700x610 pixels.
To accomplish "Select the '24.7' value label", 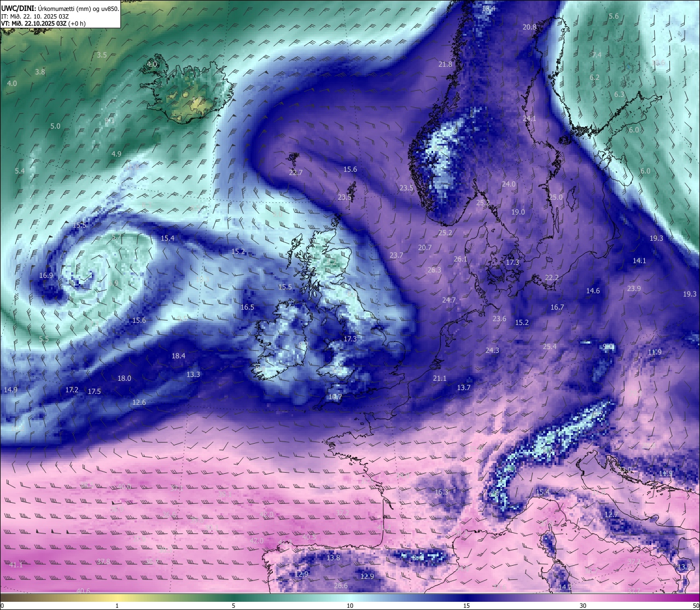I will (x=449, y=300).
